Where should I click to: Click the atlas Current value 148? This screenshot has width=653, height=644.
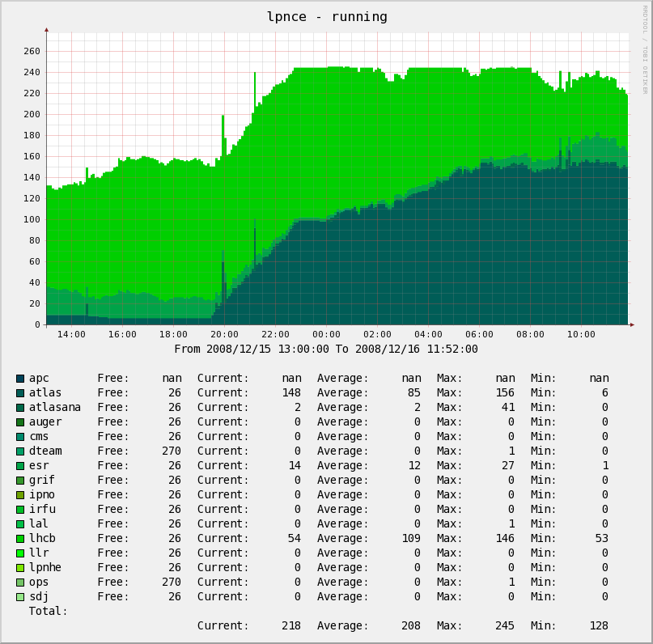click(291, 392)
